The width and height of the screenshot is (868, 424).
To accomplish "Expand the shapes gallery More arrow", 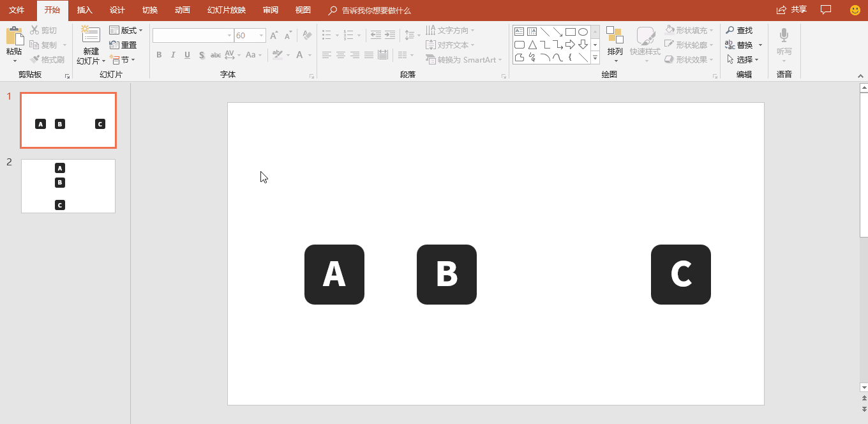I will pyautogui.click(x=595, y=58).
